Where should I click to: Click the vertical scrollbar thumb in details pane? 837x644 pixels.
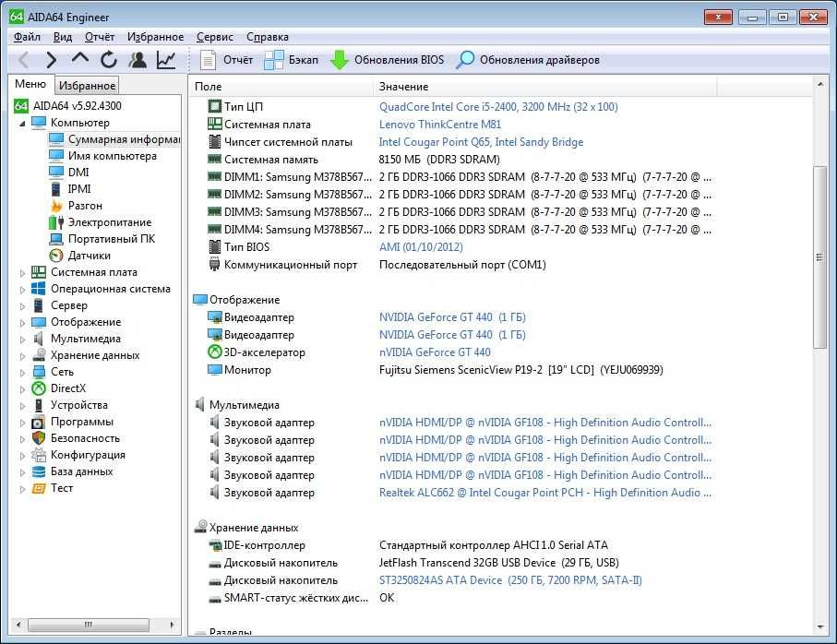pos(819,257)
